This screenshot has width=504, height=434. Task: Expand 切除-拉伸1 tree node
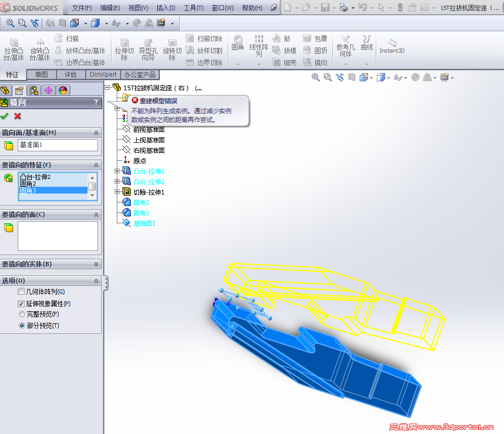(117, 192)
